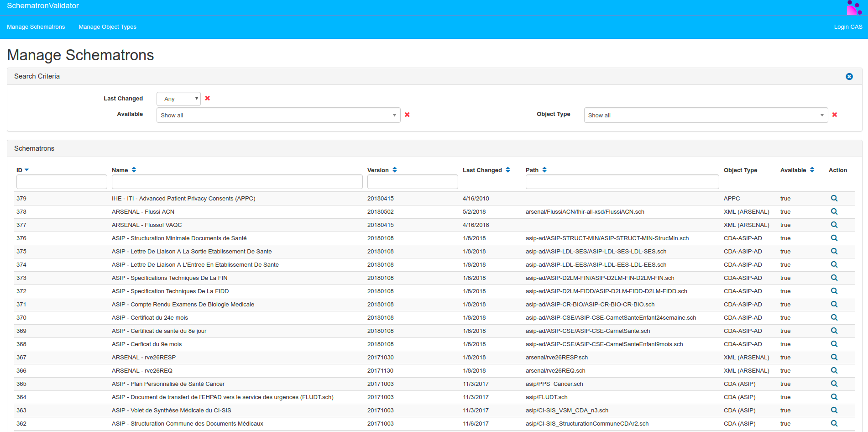Focus the Path filter text box
Screen dimensions: 868x432
tap(622, 182)
